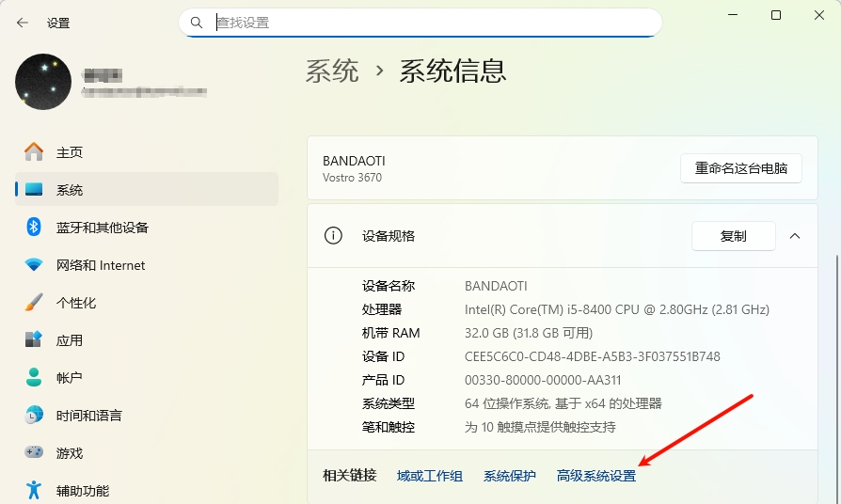Open 时间和语言 settings
This screenshot has height=504, width=841.
tap(147, 416)
